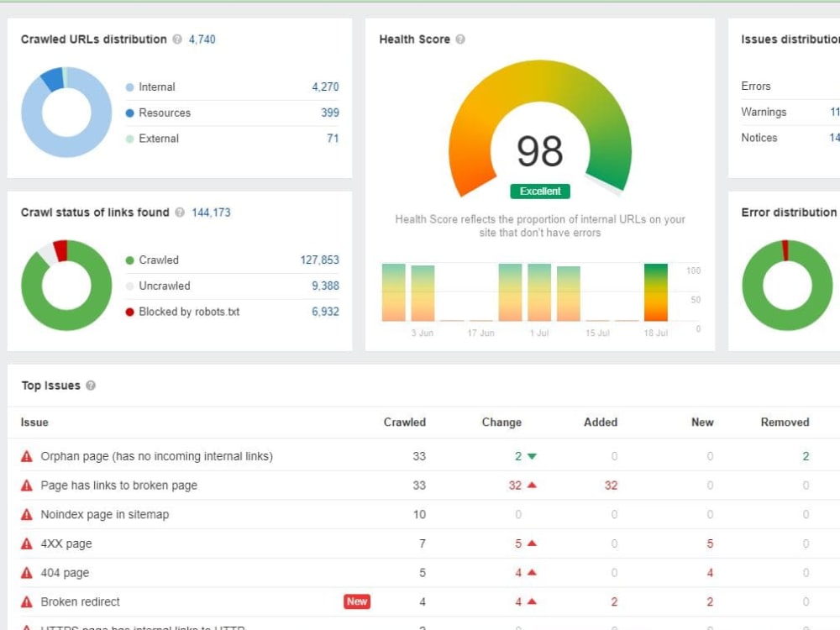
Task: Click warning icon on Orphan page row
Action: pos(27,456)
